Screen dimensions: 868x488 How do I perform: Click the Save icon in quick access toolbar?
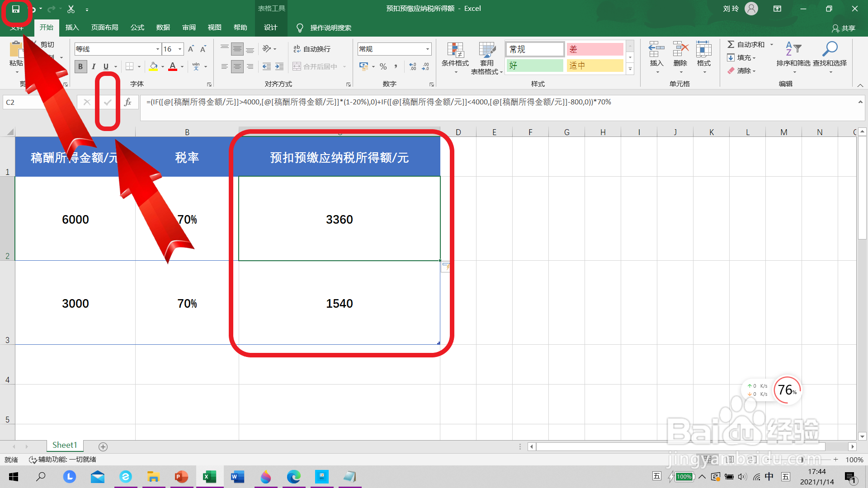[16, 9]
